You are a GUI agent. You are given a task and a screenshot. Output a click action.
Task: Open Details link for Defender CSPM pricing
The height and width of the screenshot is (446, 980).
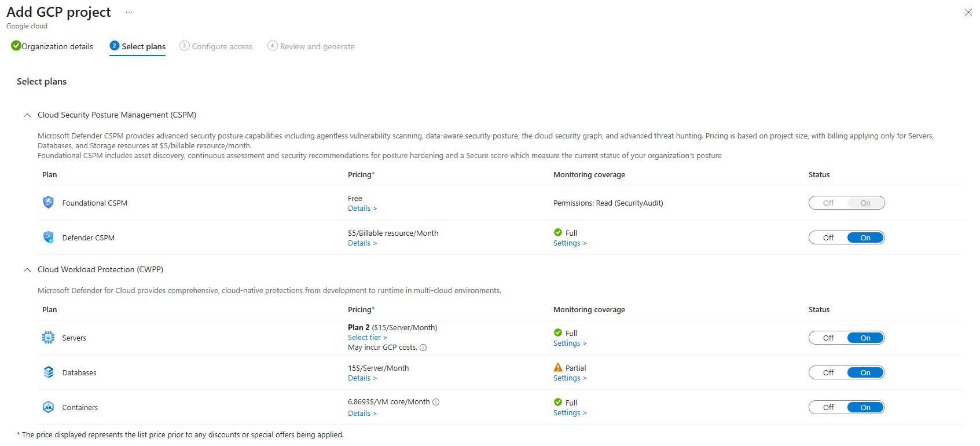pyautogui.click(x=362, y=243)
